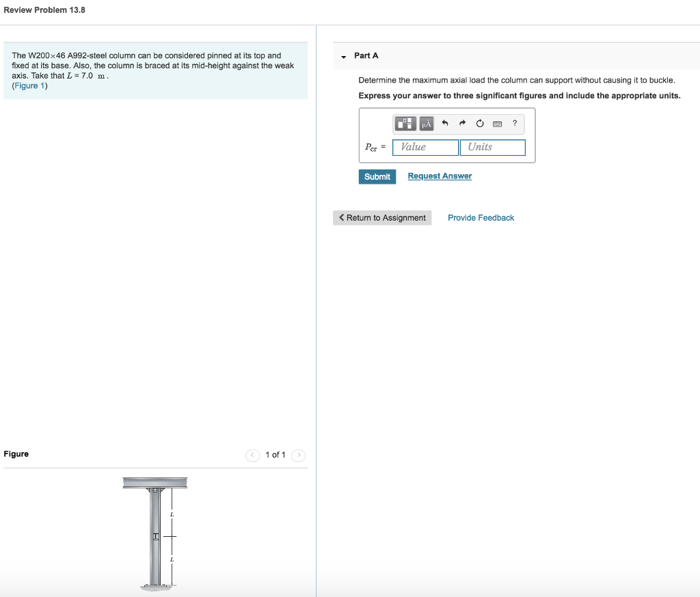Click the next figure arrow
The width and height of the screenshot is (700, 597).
[x=298, y=455]
